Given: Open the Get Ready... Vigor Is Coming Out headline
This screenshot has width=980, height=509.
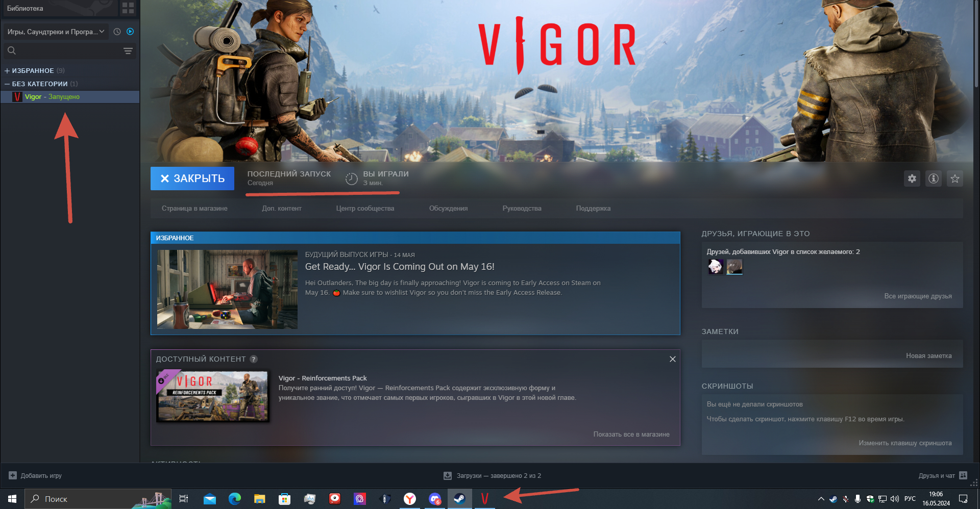Looking at the screenshot, I should coord(400,267).
